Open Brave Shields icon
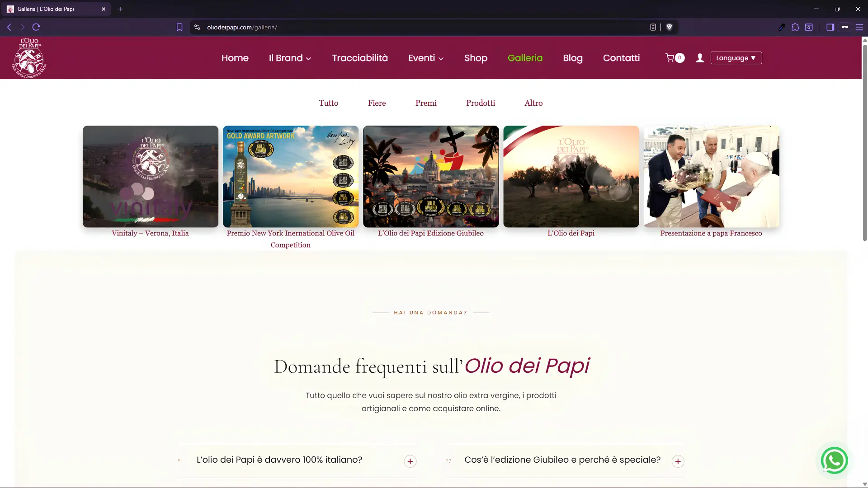This screenshot has height=488, width=868. pyautogui.click(x=670, y=27)
